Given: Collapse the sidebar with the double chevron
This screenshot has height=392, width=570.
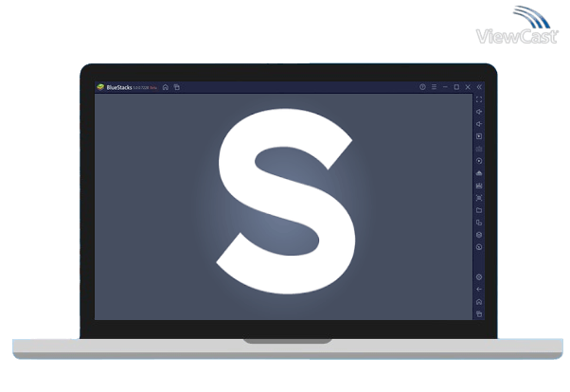Looking at the screenshot, I should pos(479,87).
